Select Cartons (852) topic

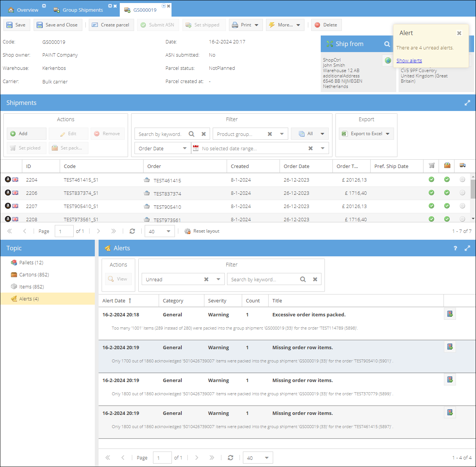pos(48,274)
